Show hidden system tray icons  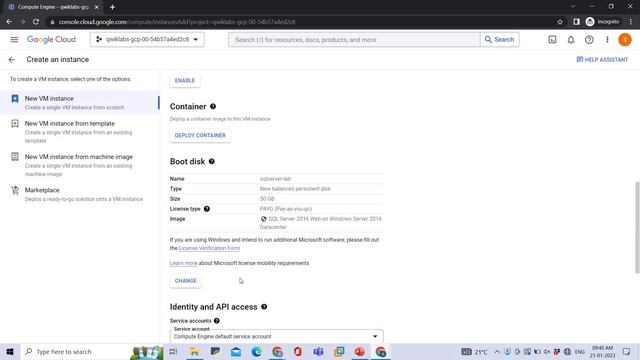click(497, 351)
